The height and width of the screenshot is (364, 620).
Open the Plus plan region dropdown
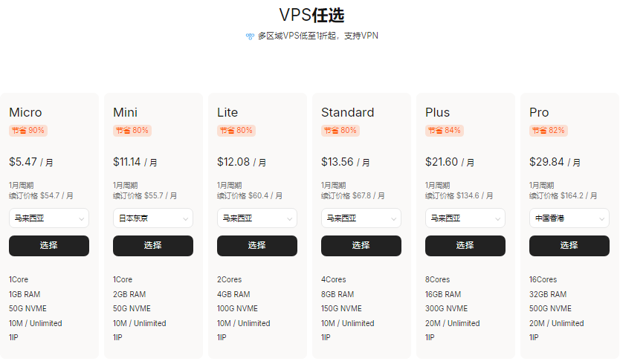coord(465,218)
